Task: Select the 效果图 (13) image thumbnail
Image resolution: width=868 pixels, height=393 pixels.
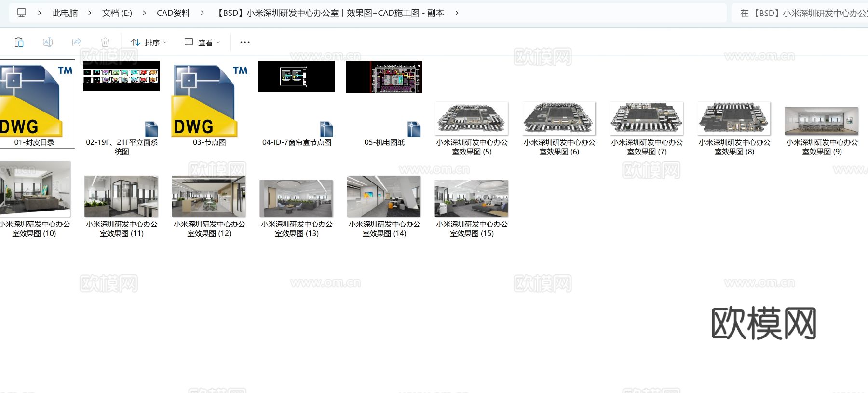Action: (x=297, y=198)
